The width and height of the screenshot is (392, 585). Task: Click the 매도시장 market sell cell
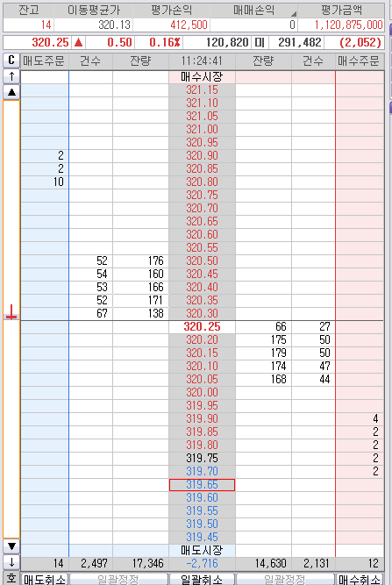202,550
